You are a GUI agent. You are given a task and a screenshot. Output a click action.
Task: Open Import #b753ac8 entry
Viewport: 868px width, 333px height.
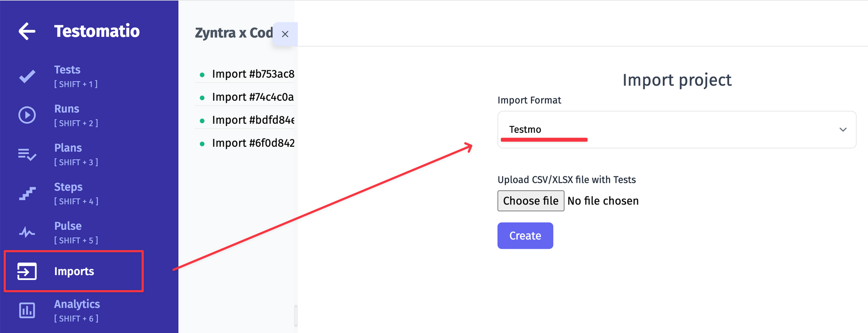[x=253, y=74]
